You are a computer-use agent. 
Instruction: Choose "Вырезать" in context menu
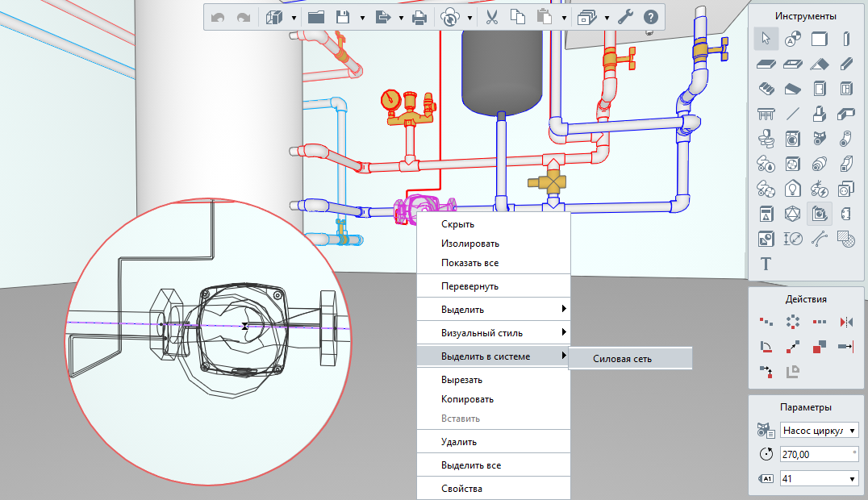click(x=493, y=380)
